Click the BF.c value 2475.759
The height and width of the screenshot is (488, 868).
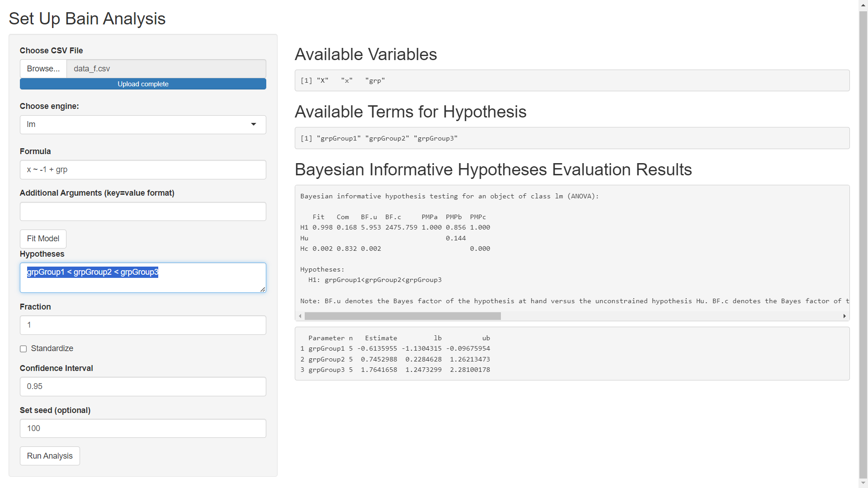[x=401, y=227]
